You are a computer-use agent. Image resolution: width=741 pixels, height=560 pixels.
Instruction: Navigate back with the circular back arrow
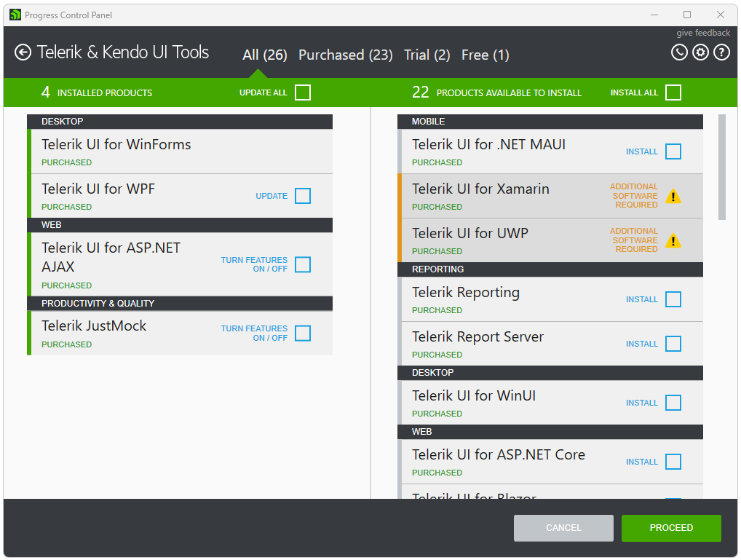coord(23,52)
